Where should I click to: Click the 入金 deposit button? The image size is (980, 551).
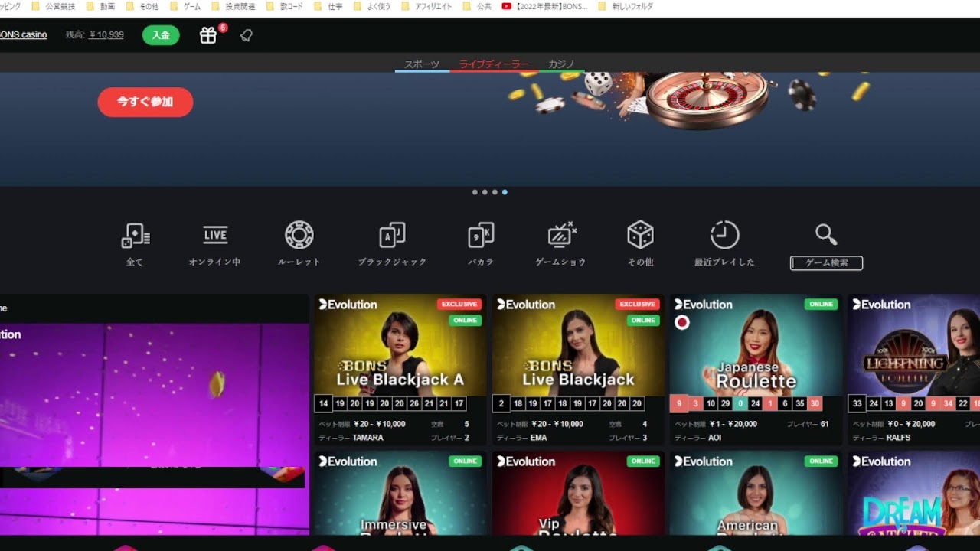161,35
